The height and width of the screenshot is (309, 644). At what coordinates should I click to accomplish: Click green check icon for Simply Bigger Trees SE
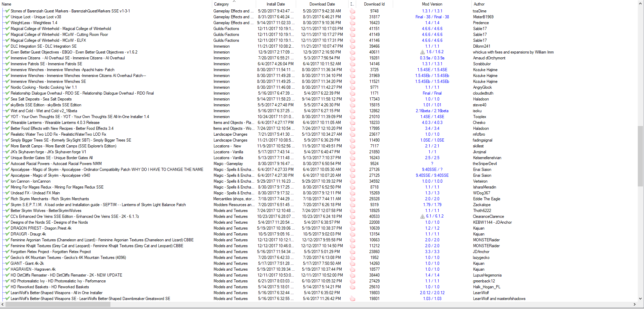click(x=7, y=140)
